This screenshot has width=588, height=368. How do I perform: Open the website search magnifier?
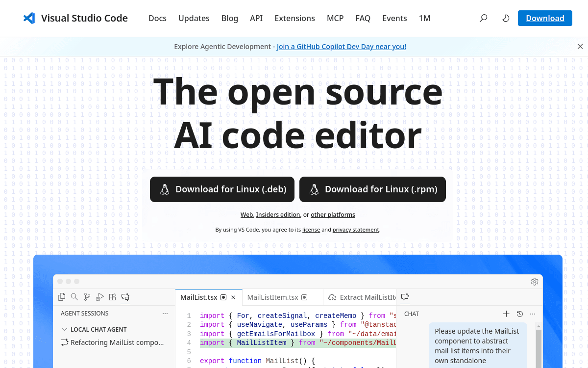pyautogui.click(x=483, y=18)
